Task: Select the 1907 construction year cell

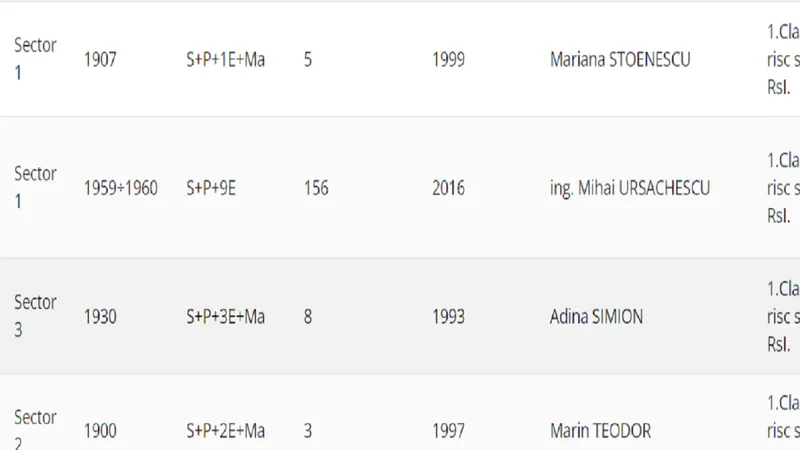Action: [100, 60]
